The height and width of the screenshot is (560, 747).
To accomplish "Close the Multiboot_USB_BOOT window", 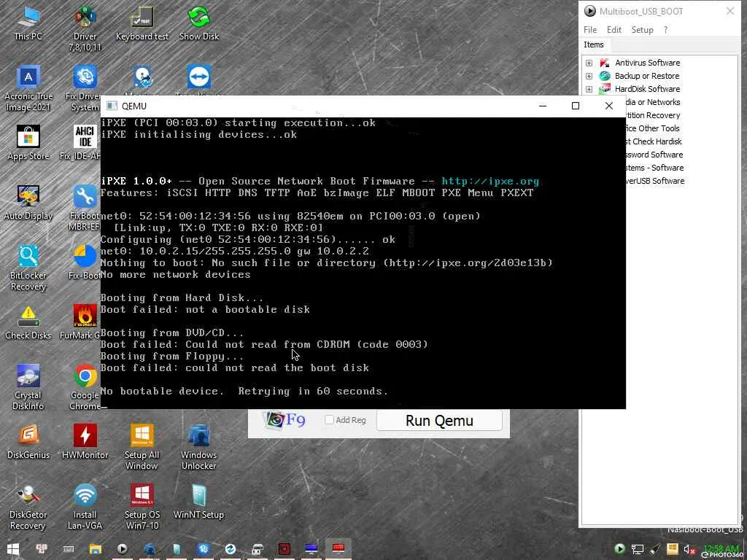I will tap(729, 11).
